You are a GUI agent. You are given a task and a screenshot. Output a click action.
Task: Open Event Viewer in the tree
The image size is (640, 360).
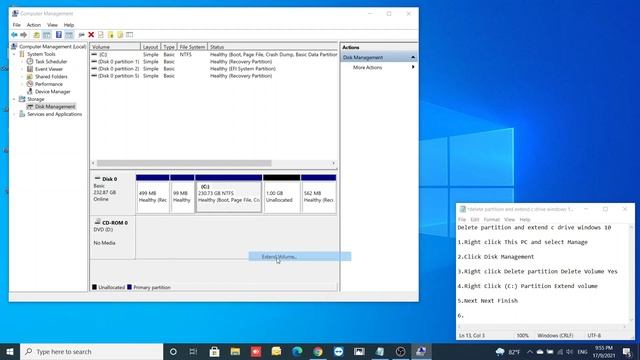(49, 69)
